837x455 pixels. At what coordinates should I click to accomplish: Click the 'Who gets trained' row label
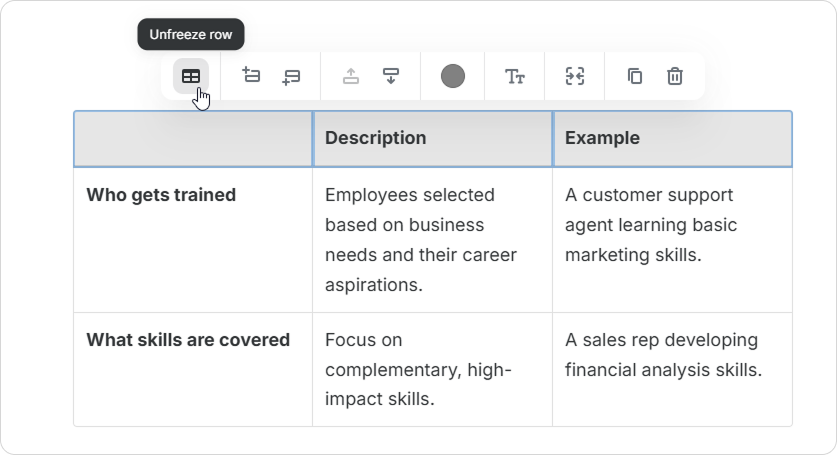tap(161, 195)
